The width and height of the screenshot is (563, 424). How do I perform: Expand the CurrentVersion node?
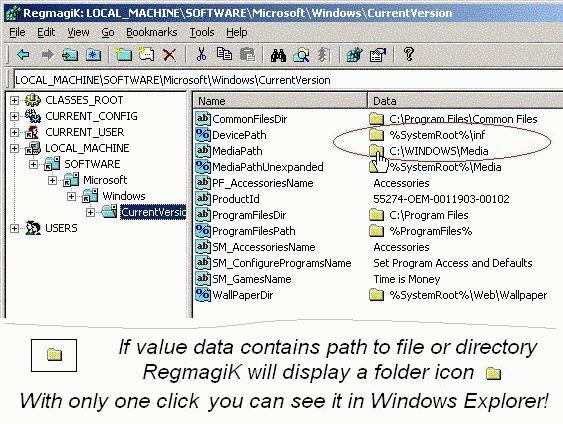click(x=90, y=213)
